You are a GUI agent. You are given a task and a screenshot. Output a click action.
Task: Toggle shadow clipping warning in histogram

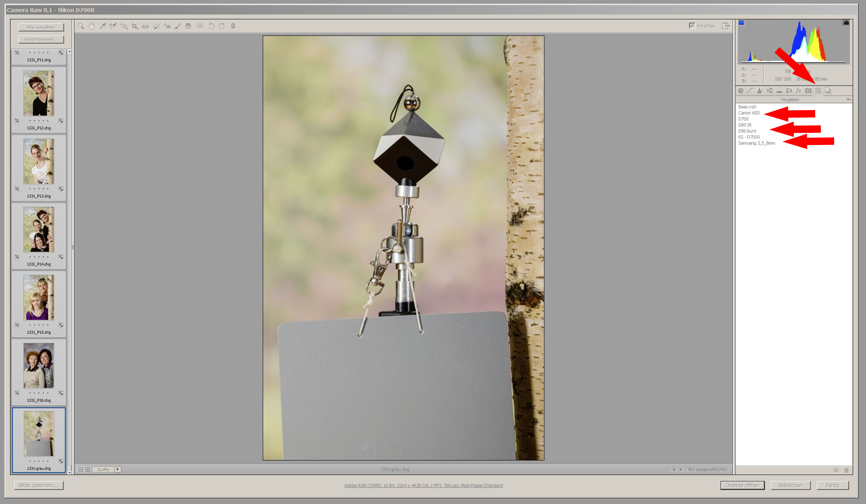(x=741, y=23)
